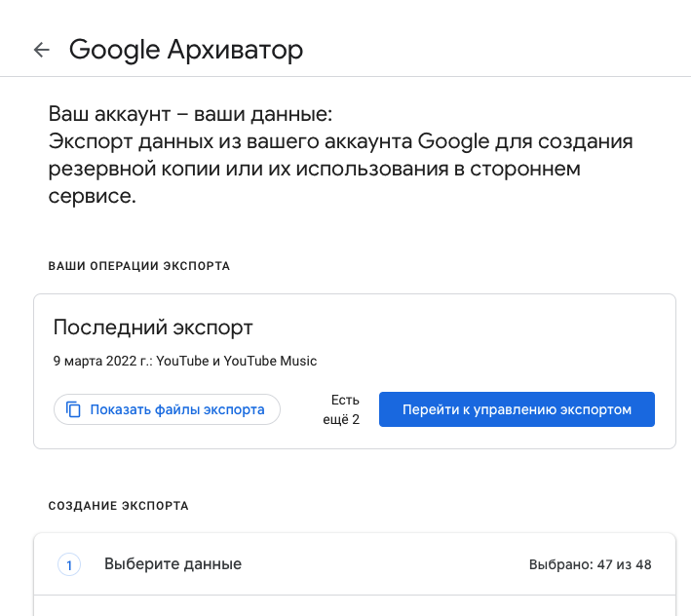Screen dimensions: 691x616
Task: Open Показать файлы экспорта
Action: (167, 409)
